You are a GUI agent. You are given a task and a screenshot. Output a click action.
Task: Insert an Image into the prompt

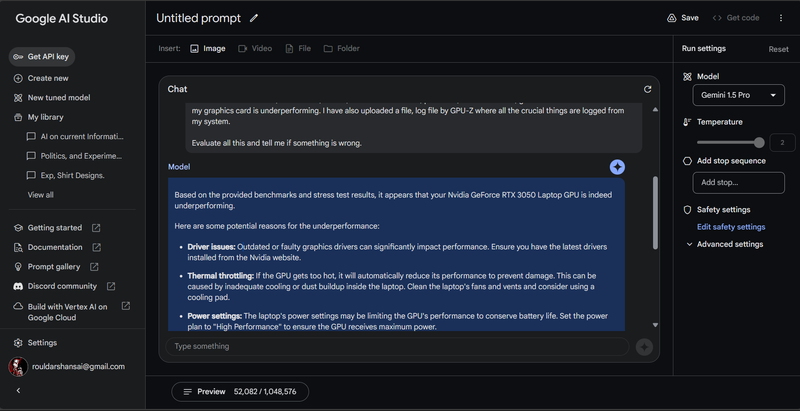point(208,48)
